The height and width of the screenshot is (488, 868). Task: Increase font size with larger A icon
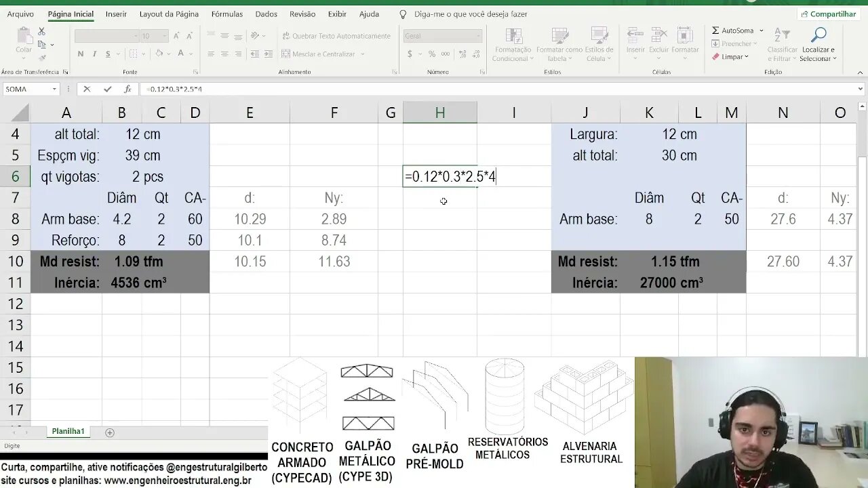pyautogui.click(x=176, y=36)
